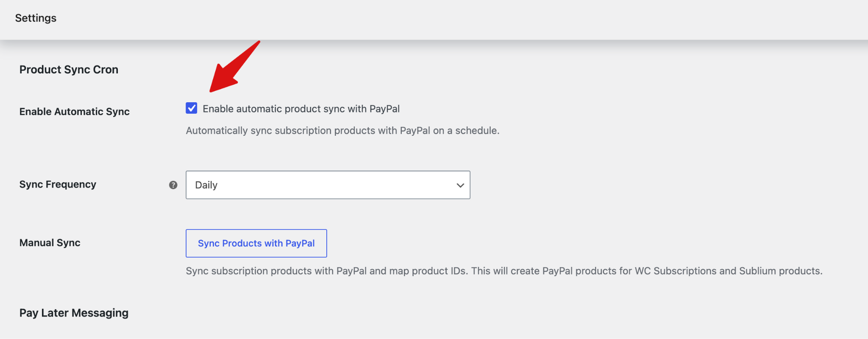This screenshot has height=339, width=868.
Task: Click the Sync Frequency help question-mark icon
Action: [173, 185]
